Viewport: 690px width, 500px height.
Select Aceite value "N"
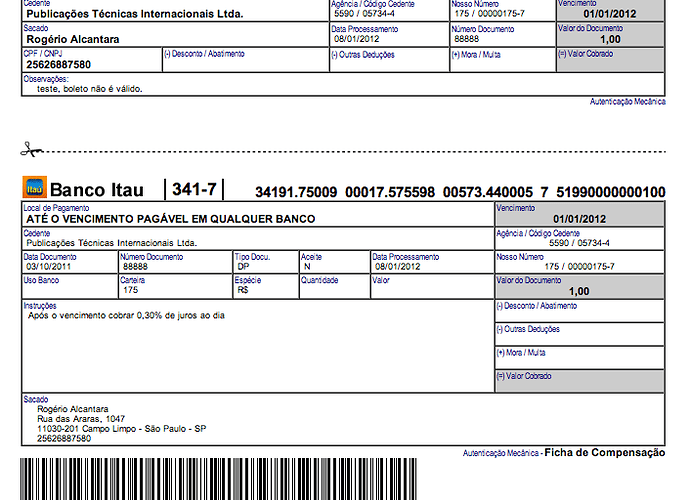[x=307, y=267]
